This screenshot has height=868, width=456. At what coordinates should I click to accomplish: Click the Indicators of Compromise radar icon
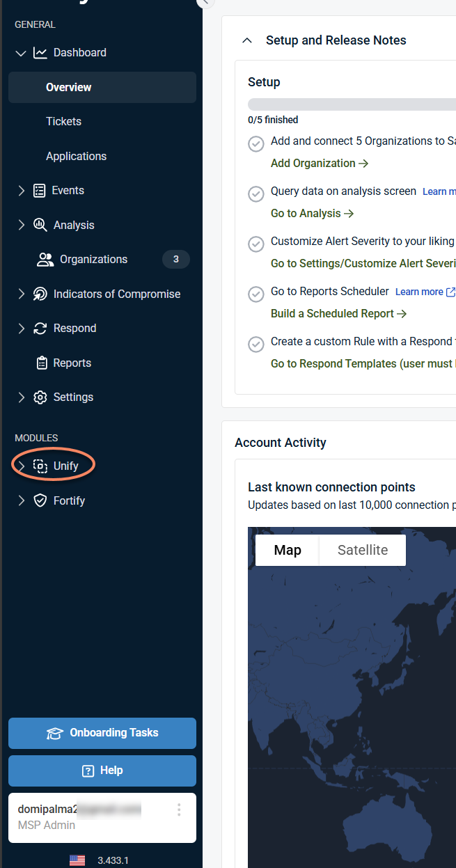40,294
